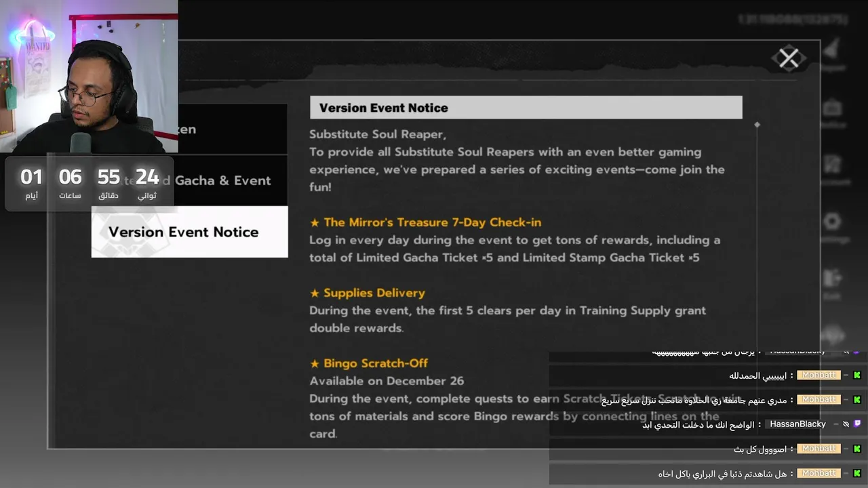Click Mohbatt badge on the جامعة زي الحلاوة message
This screenshot has width=868, height=488.
coord(818,400)
